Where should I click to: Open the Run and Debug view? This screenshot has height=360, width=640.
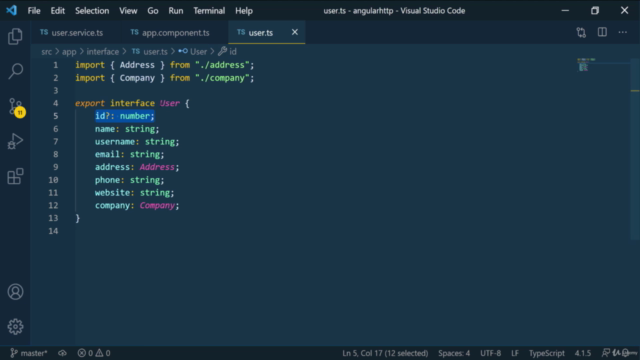[15, 141]
